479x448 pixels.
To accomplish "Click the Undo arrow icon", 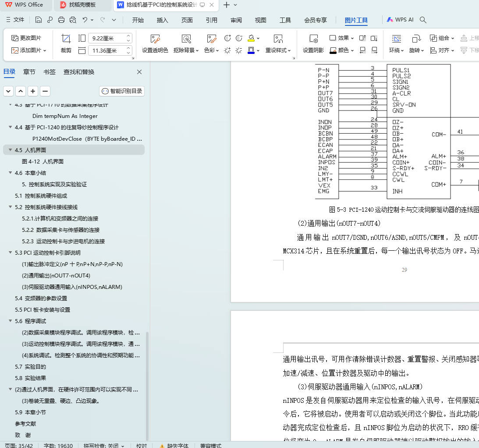I will [85, 20].
